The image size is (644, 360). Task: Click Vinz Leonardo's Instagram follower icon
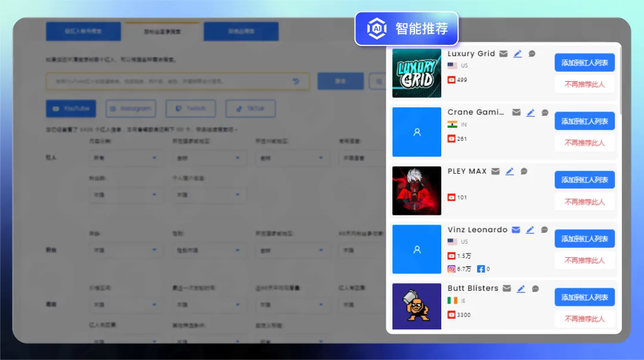(x=452, y=269)
